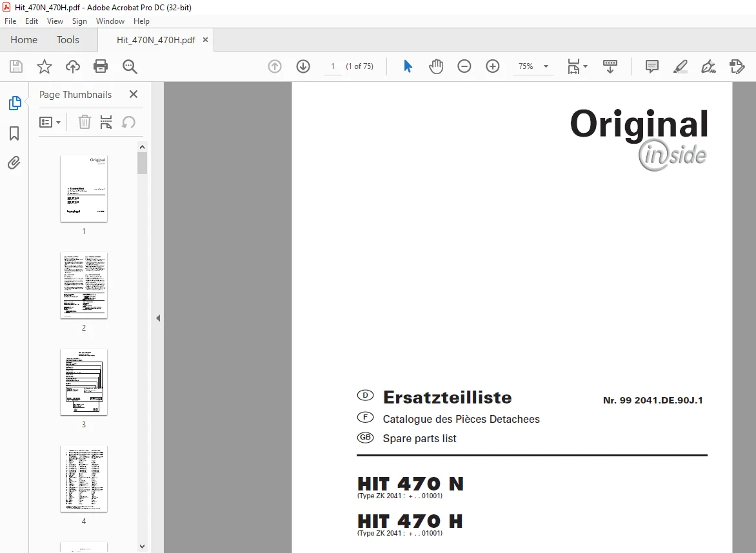Viewport: 756px width, 553px height.
Task: Click the 'HIT 470 H' title
Action: (x=410, y=521)
